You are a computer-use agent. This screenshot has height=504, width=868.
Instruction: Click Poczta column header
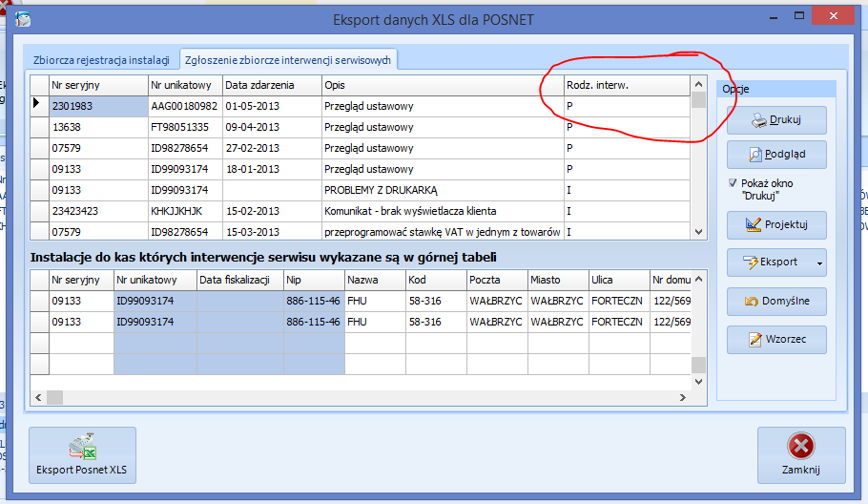pyautogui.click(x=497, y=281)
